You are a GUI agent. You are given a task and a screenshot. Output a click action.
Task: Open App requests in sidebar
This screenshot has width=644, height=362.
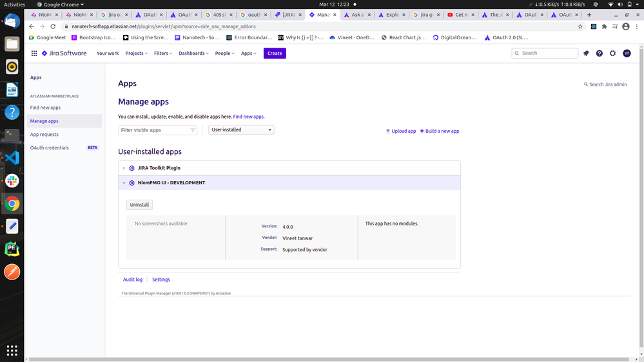coord(44,135)
